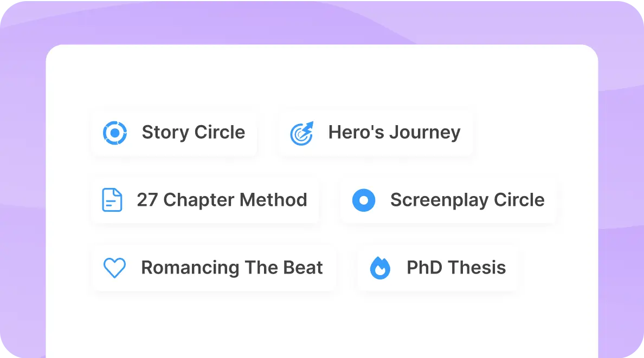
Task: Click the Screenplay Circle text label
Action: pyautogui.click(x=467, y=200)
